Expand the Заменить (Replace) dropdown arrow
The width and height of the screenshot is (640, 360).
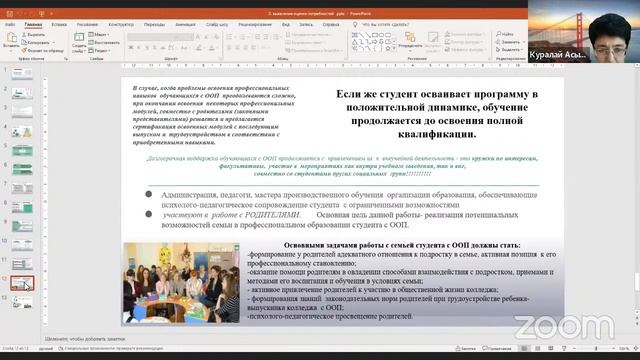click(x=524, y=42)
